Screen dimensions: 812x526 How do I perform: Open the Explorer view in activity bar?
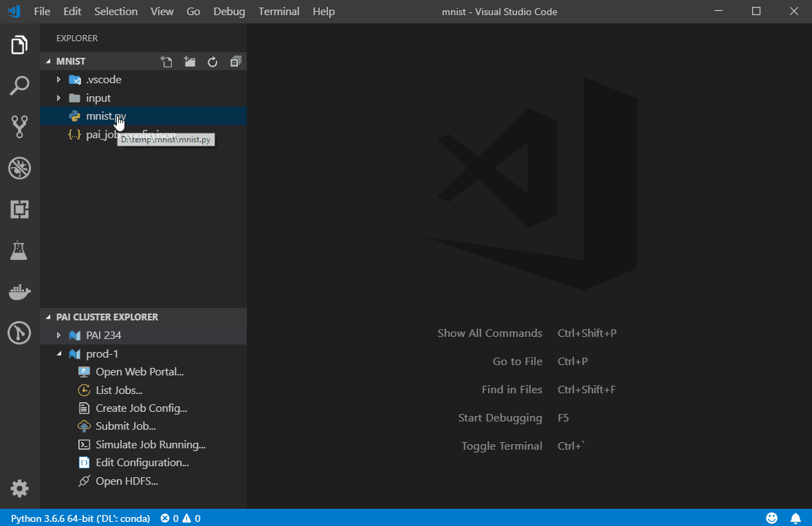19,45
